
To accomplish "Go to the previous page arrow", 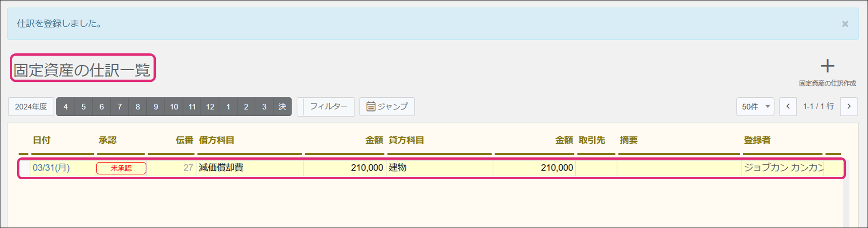I will [x=788, y=107].
